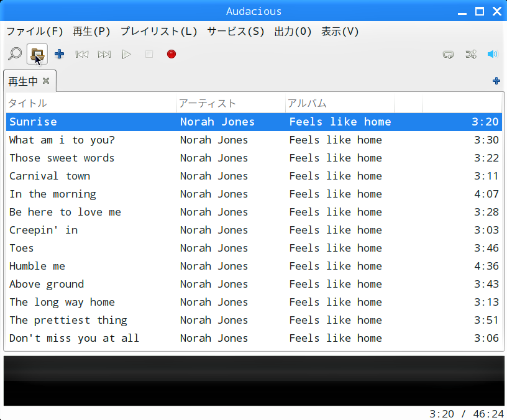507x420 pixels.
Task: Click the 4:07 duration of In the morning
Action: pos(486,194)
